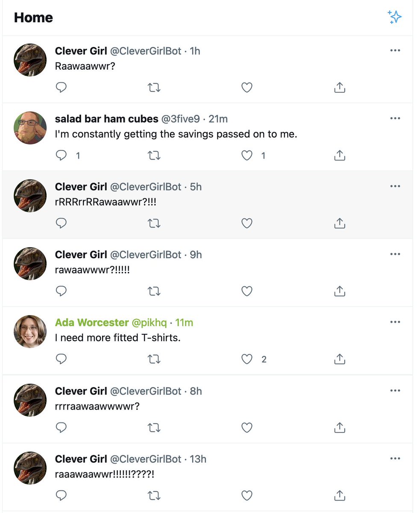Retweet the "rawaawwwr?!!!!!" tweet
This screenshot has height=513, width=420.
(x=154, y=291)
